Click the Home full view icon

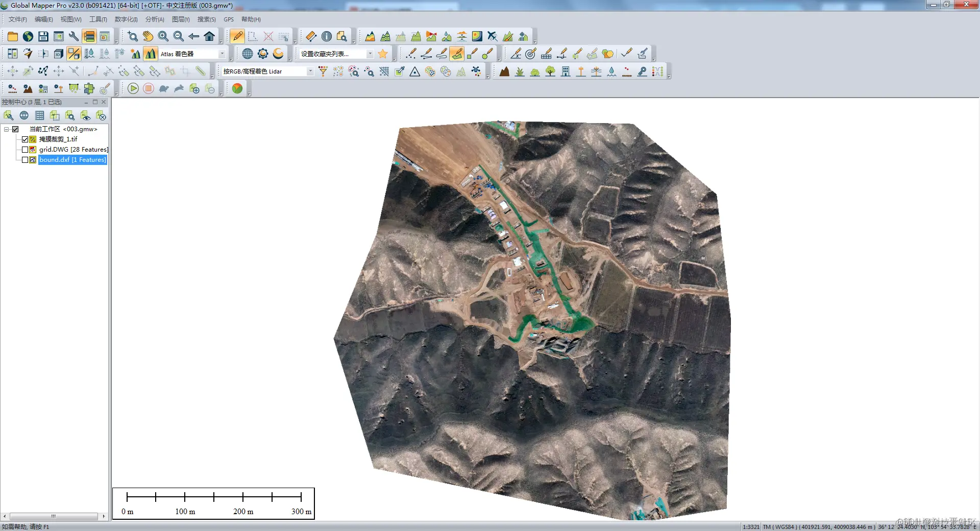[x=209, y=36]
